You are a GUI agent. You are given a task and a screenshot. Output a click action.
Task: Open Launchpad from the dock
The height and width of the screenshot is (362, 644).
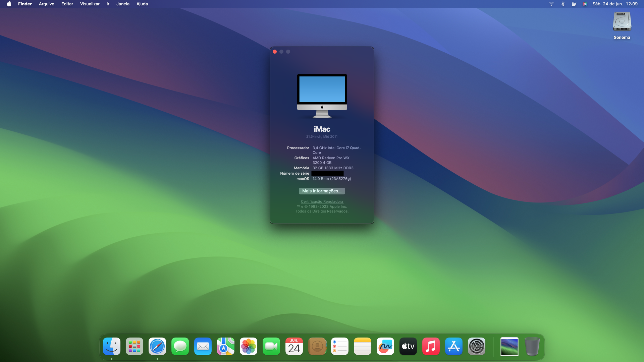tap(135, 346)
